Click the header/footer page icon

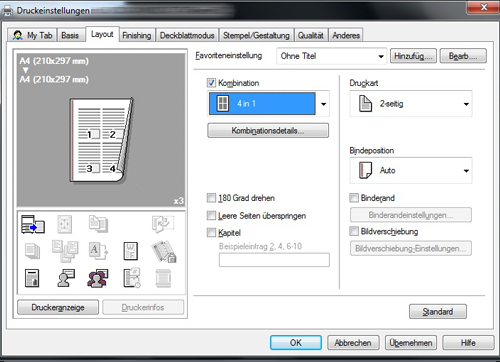(x=32, y=278)
